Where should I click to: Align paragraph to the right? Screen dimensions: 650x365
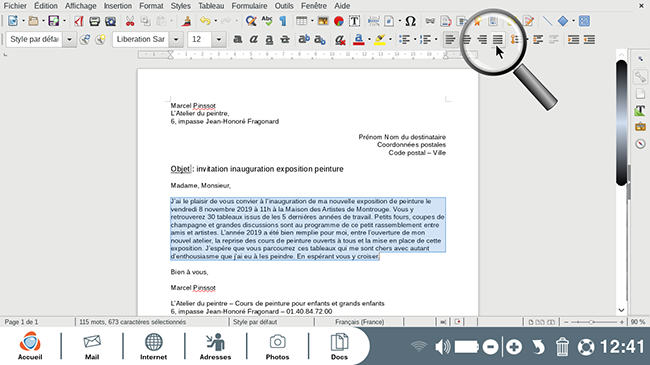[x=482, y=39]
